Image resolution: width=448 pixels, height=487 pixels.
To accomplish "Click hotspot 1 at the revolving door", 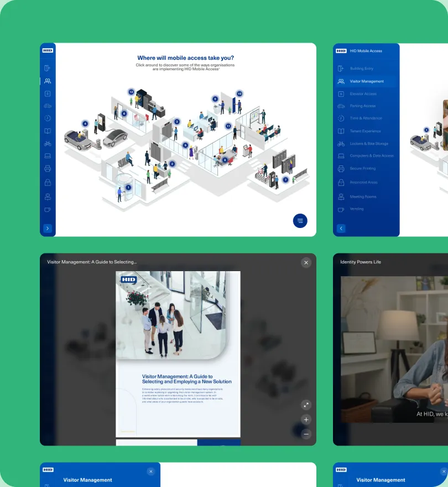I will pyautogui.click(x=128, y=187).
